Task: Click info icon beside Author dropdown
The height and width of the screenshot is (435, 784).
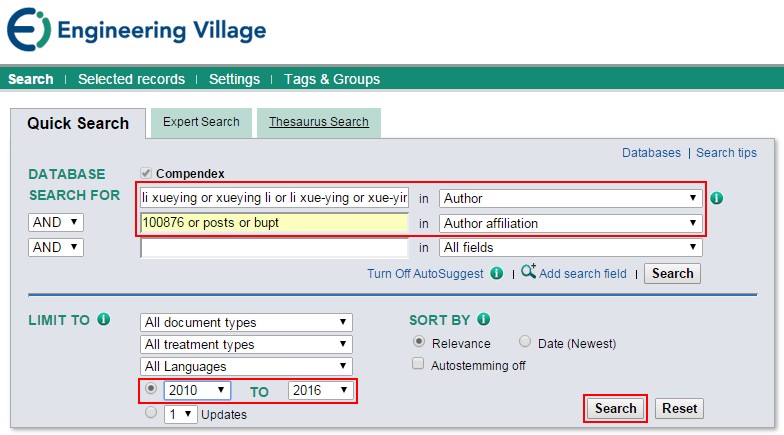Action: (716, 198)
